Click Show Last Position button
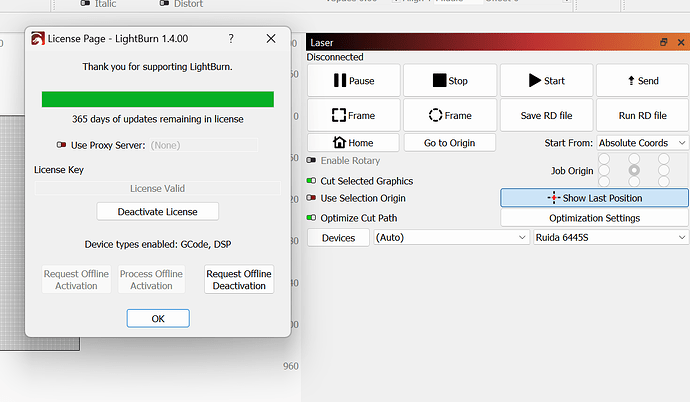690x402 pixels. (595, 198)
